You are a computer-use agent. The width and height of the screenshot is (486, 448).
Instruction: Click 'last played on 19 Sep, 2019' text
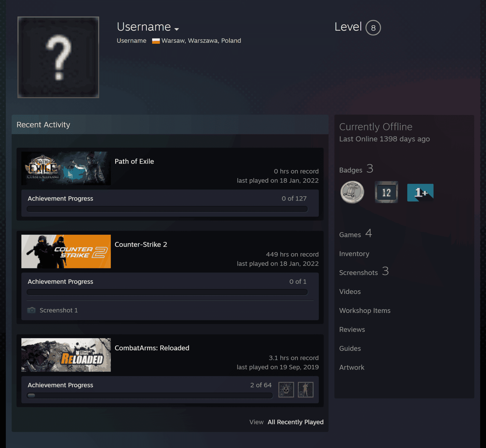click(278, 367)
